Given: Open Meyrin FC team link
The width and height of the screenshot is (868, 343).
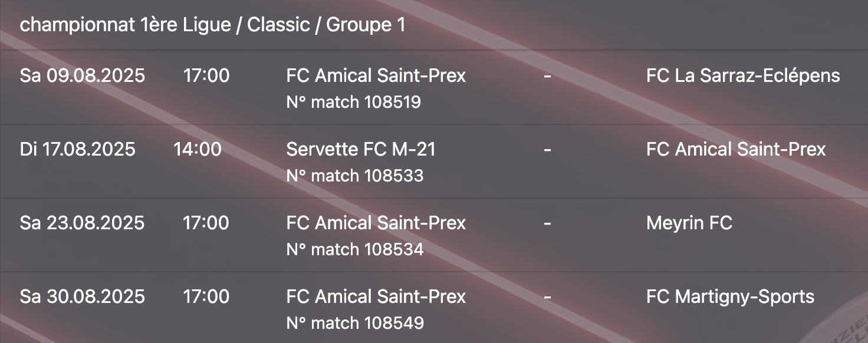Looking at the screenshot, I should click(689, 223).
